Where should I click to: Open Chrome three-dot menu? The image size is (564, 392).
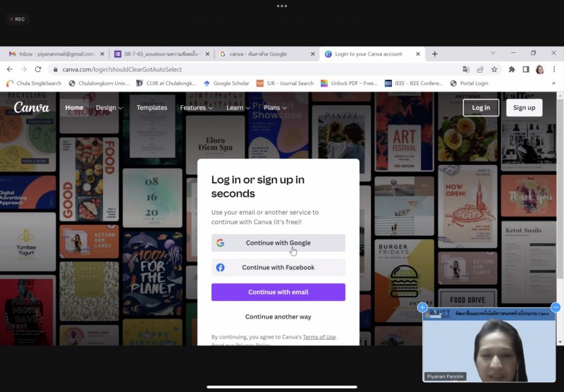(x=554, y=69)
